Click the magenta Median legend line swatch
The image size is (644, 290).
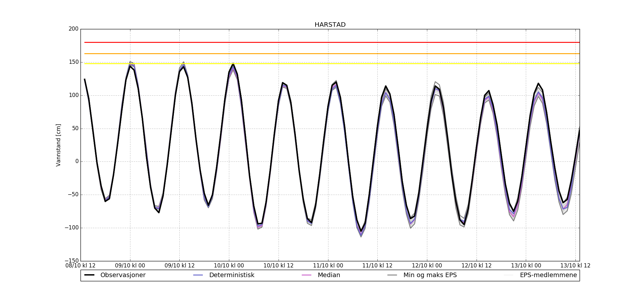tap(307, 275)
